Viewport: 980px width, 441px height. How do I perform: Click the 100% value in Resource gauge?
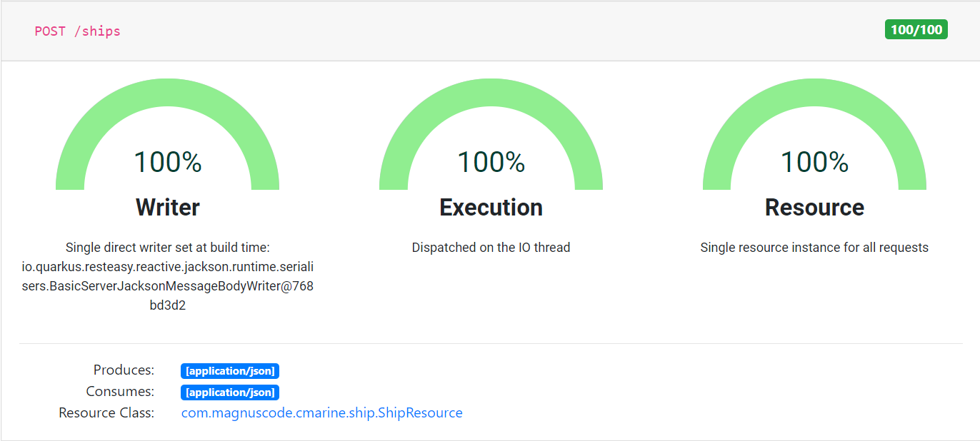click(x=814, y=162)
